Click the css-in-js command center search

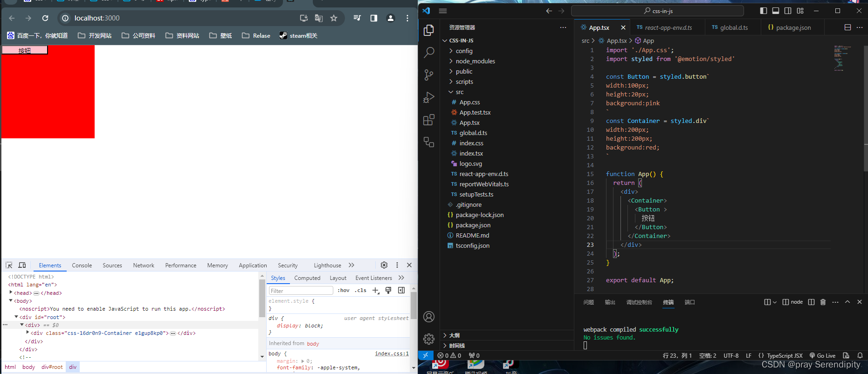[x=657, y=11]
